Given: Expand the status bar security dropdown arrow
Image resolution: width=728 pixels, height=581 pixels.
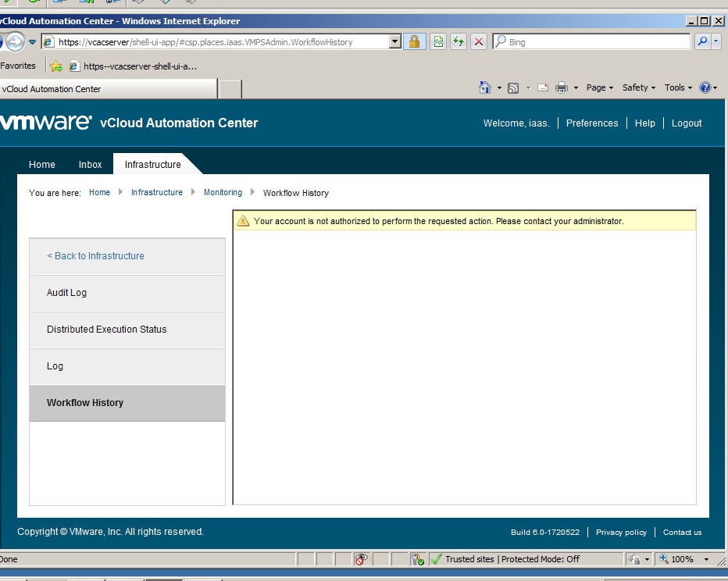Looking at the screenshot, I should coord(648,559).
